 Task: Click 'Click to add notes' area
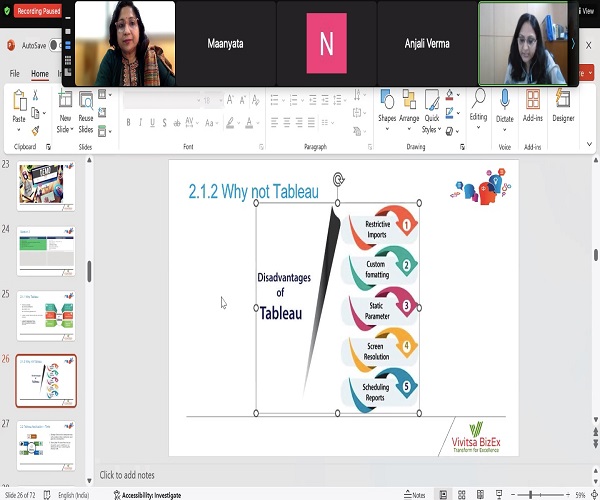tap(127, 475)
